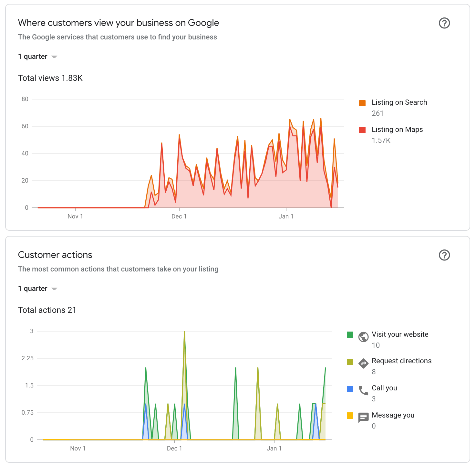This screenshot has width=476, height=466.
Task: Expand the timeframe chevron in views chart
Action: [x=54, y=57]
